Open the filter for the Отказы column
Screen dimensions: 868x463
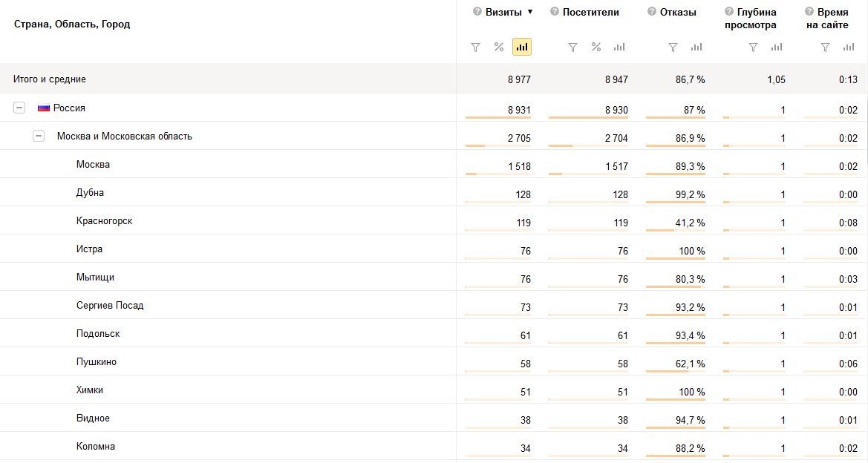pyautogui.click(x=673, y=47)
